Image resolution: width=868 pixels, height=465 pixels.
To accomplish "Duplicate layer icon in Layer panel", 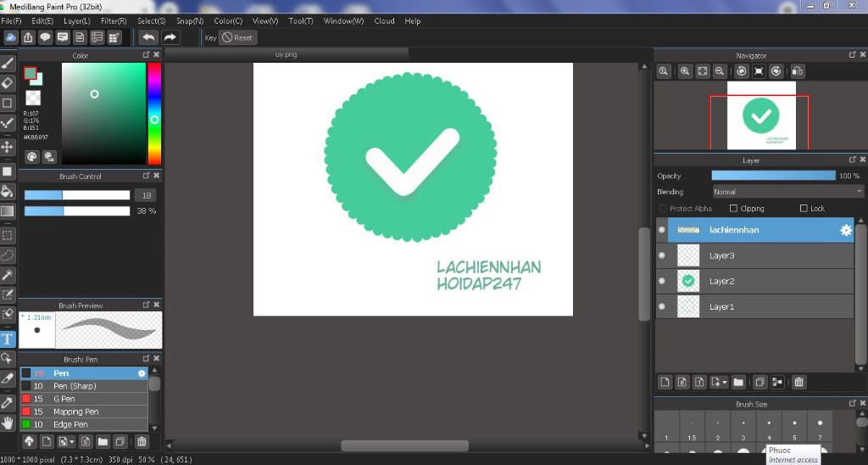I will pyautogui.click(x=760, y=382).
